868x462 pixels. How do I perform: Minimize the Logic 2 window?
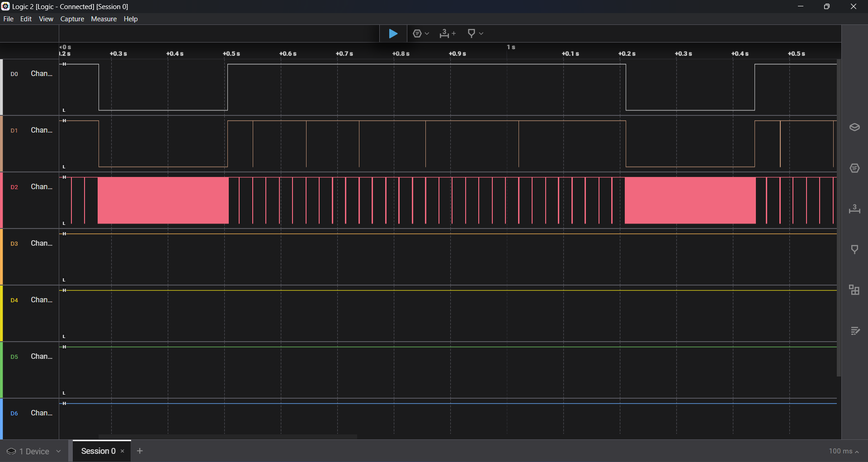801,6
